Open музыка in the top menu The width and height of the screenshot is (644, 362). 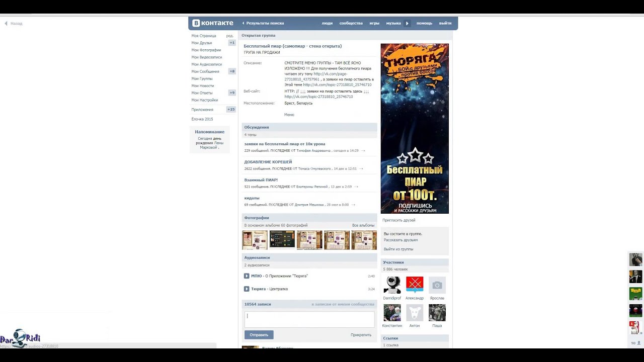pos(393,23)
